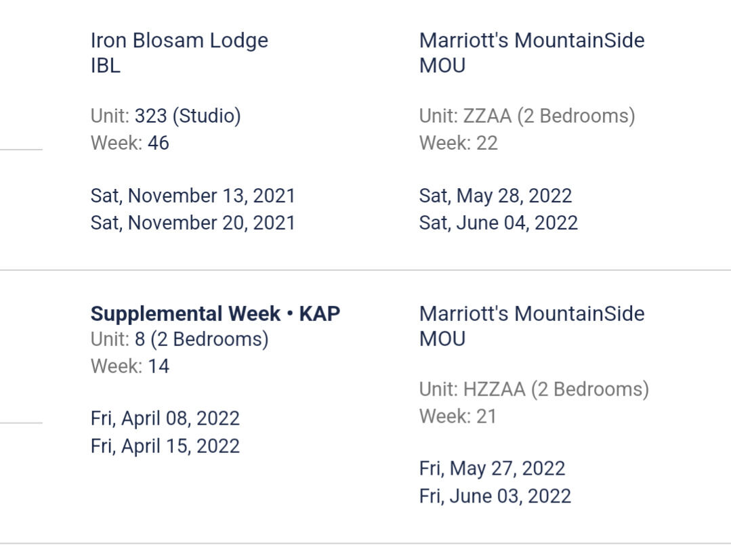Click the Iron Blosam Lodge resort name
This screenshot has width=731, height=560.
coord(180,41)
